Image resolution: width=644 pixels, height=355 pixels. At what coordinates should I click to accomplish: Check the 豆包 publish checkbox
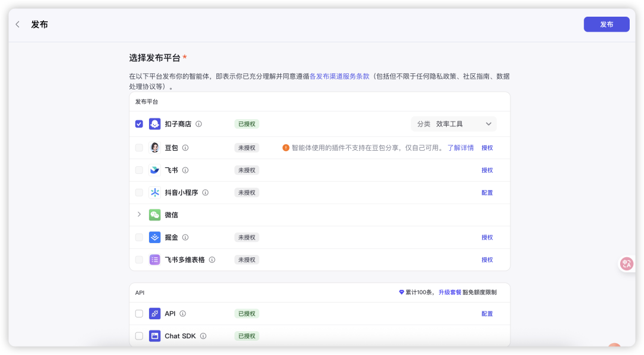139,147
